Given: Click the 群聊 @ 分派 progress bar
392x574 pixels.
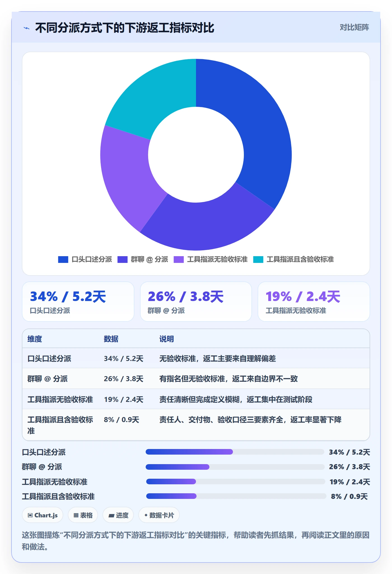Looking at the screenshot, I should coord(235,467).
